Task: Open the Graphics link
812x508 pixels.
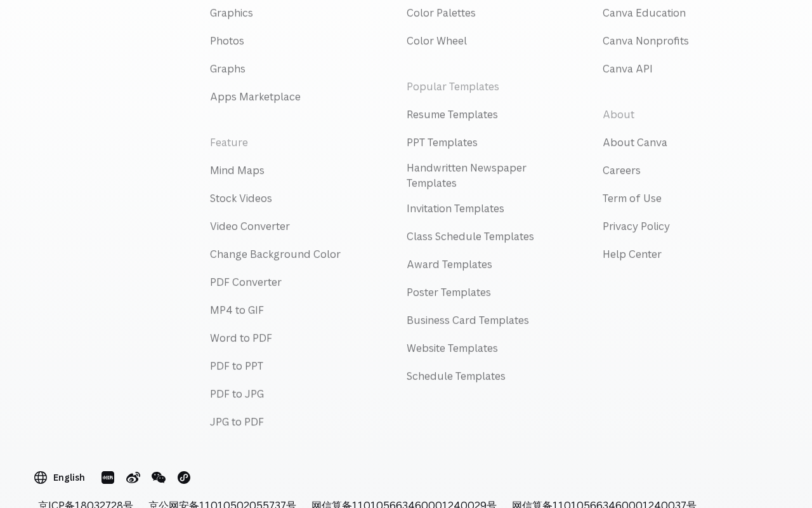Action: click(232, 13)
